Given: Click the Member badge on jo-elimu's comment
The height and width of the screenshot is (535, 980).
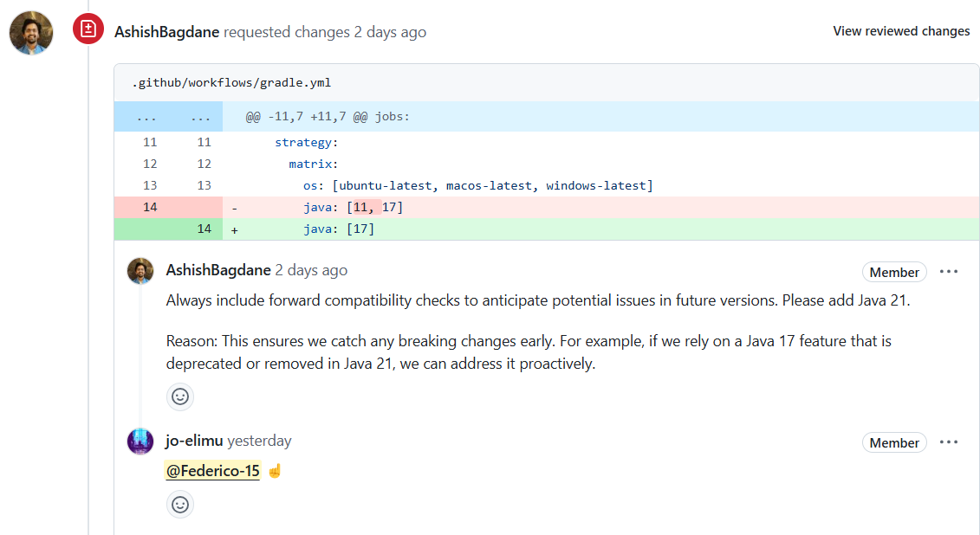Looking at the screenshot, I should click(894, 442).
